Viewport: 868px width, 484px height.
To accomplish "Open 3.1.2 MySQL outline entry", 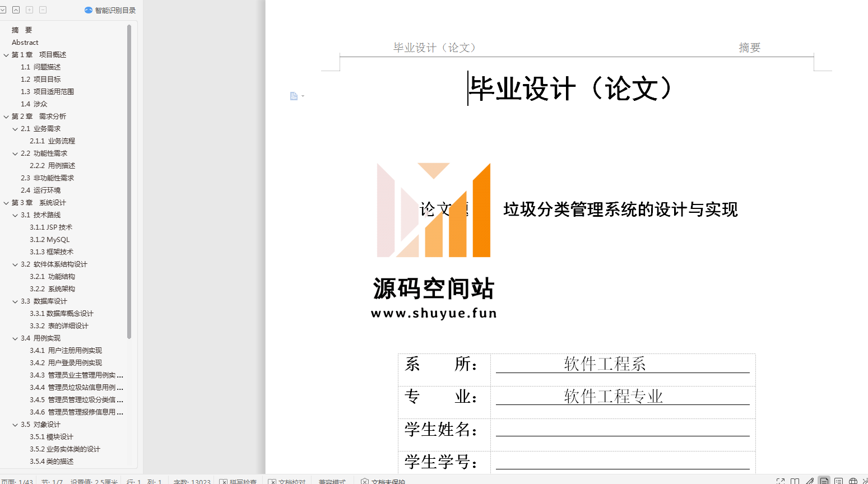I will click(50, 240).
